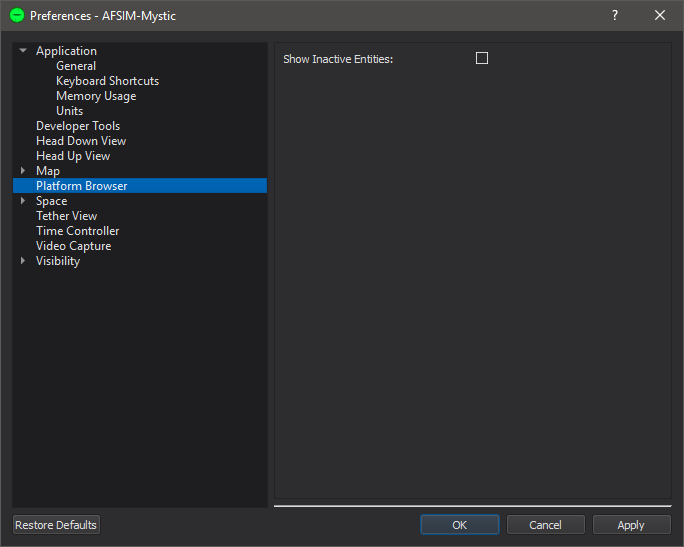The height and width of the screenshot is (547, 684).
Task: Click the green AFSIM-Mystic title icon
Action: [x=17, y=16]
